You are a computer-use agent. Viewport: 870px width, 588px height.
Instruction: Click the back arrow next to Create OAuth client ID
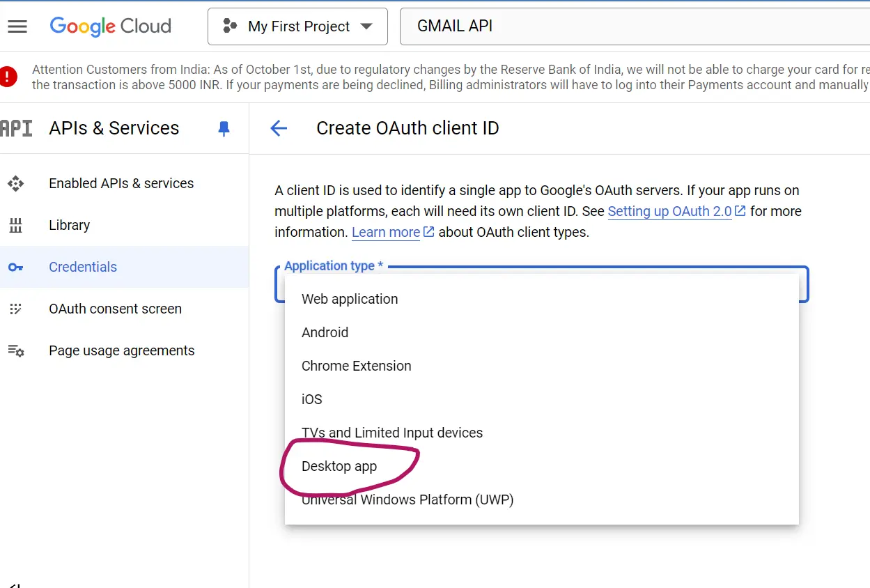point(279,128)
